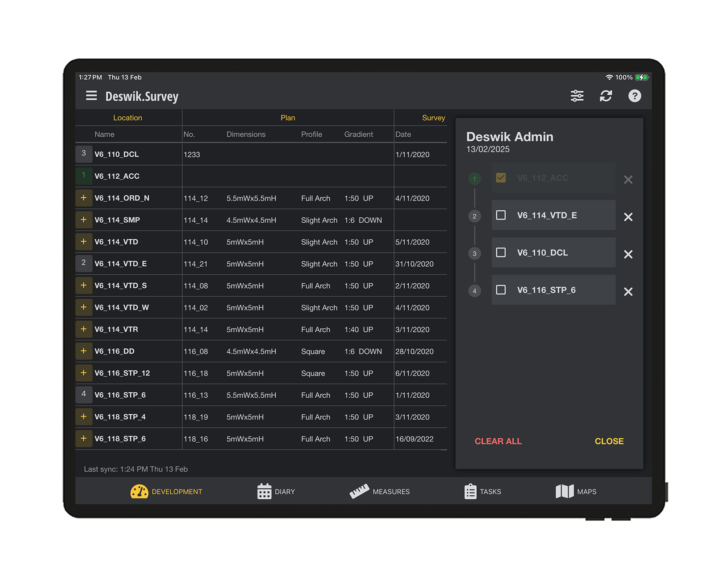
Task: Tap the Wi-Fi status icon
Action: coord(609,77)
